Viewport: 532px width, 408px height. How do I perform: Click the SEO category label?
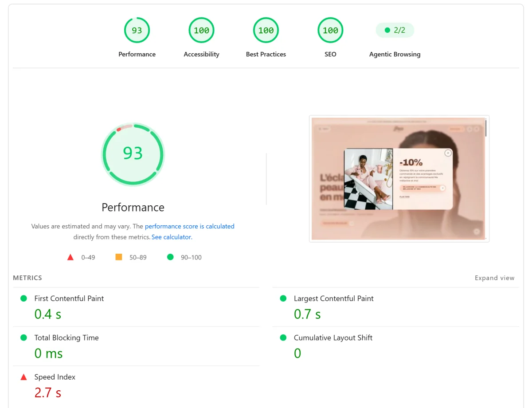(x=330, y=54)
